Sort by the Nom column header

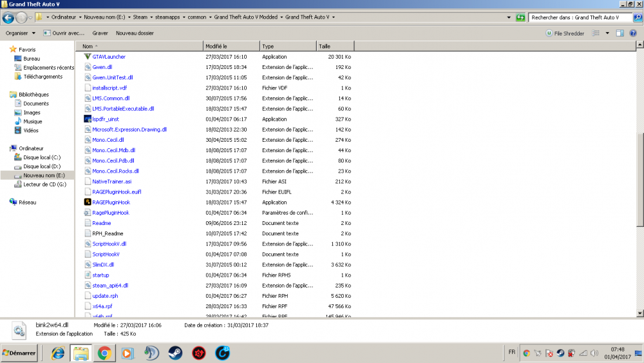click(140, 46)
